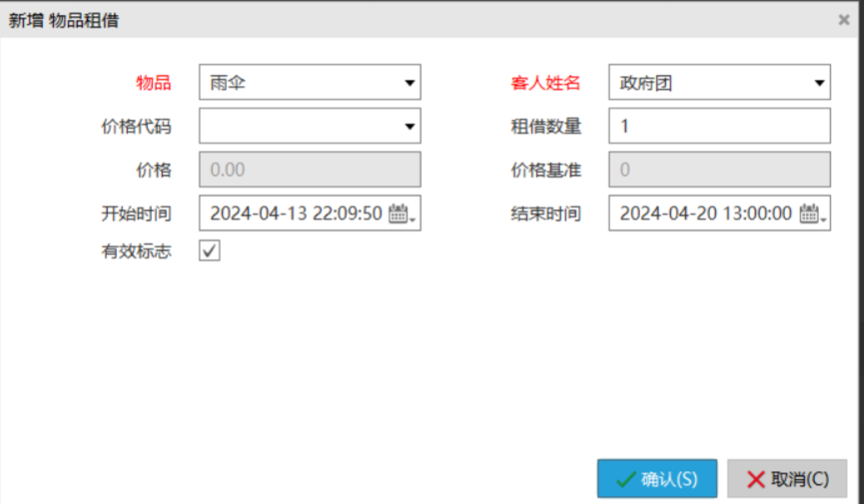The width and height of the screenshot is (864, 504).
Task: Click the greyed-out 价格基准 field
Action: coord(719,170)
